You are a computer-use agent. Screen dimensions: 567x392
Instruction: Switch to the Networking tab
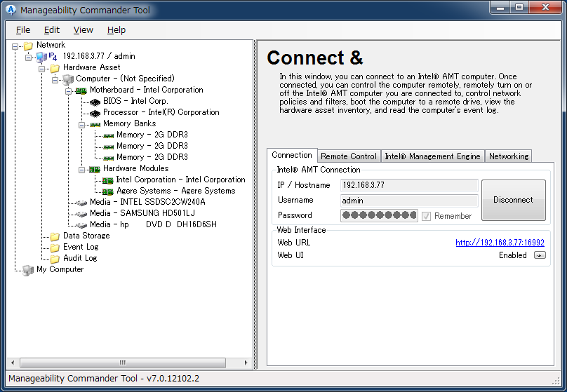pos(509,156)
